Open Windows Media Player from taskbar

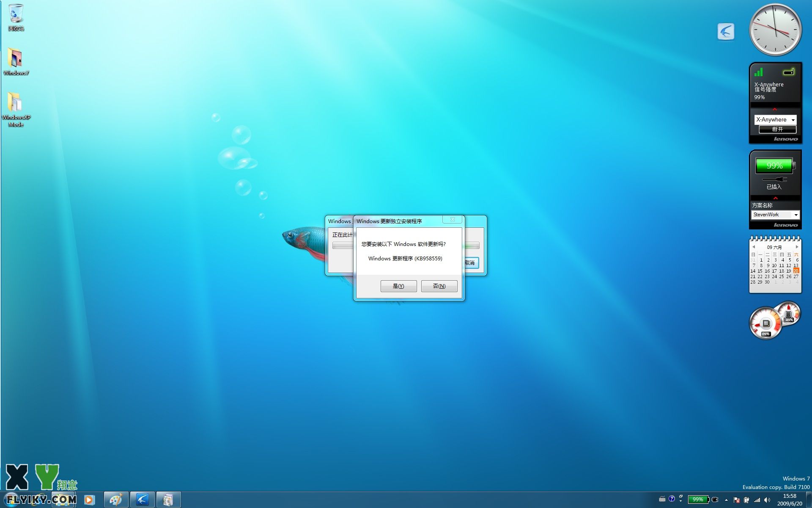tap(89, 500)
